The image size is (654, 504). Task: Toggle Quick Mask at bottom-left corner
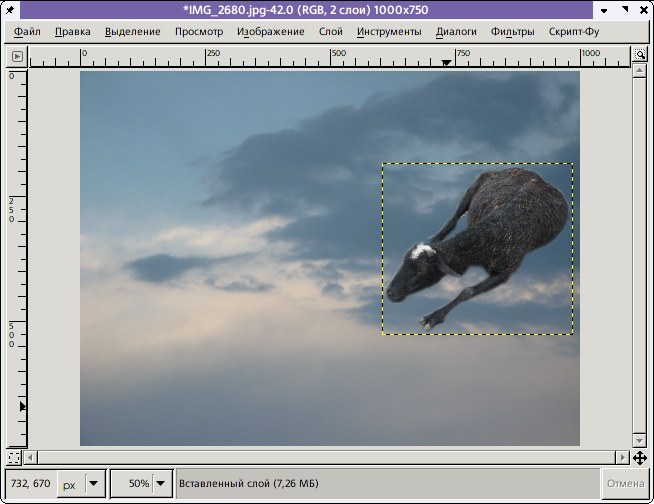(x=13, y=458)
